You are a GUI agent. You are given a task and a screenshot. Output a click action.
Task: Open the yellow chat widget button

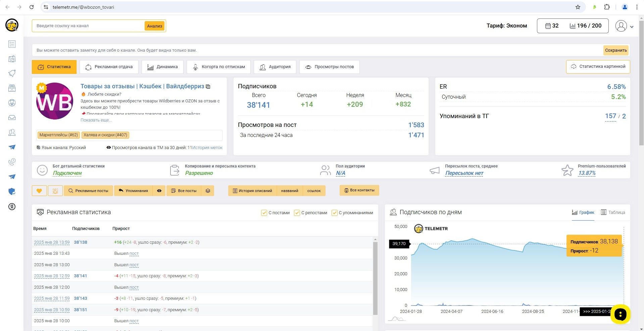(x=620, y=314)
